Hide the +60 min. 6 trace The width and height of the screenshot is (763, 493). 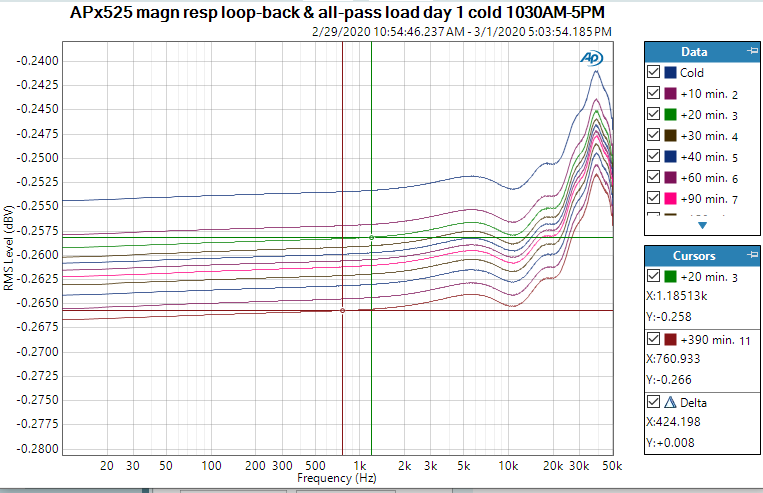pyautogui.click(x=653, y=177)
